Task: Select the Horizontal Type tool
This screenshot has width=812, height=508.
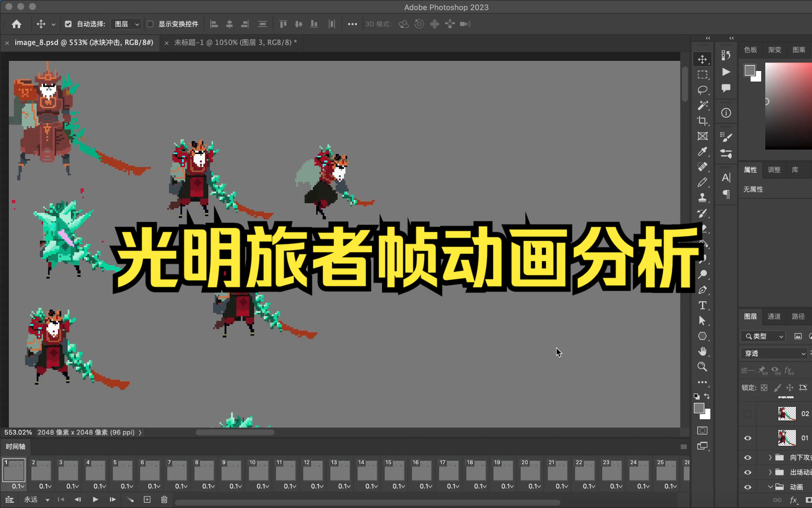Action: pos(702,305)
